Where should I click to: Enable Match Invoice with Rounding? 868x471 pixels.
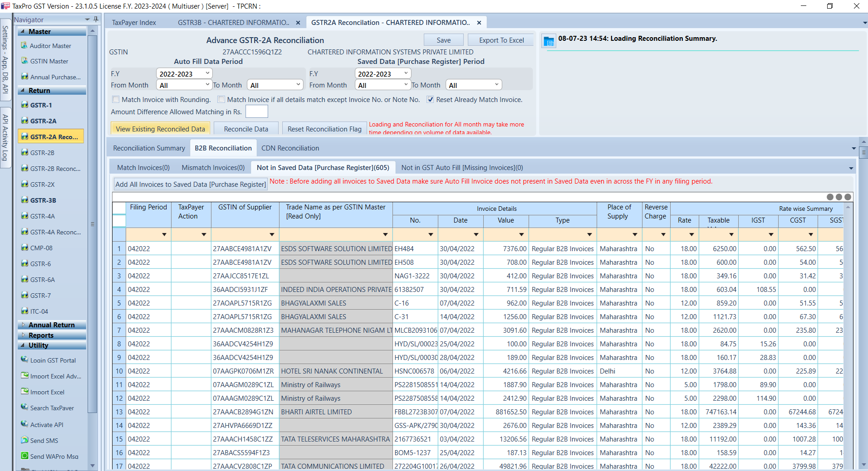tap(116, 100)
